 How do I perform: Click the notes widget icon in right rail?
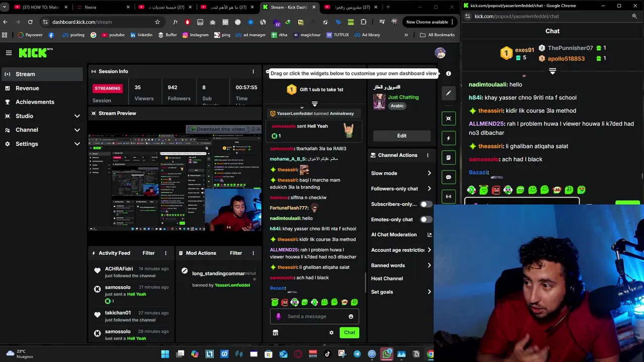coord(448,157)
